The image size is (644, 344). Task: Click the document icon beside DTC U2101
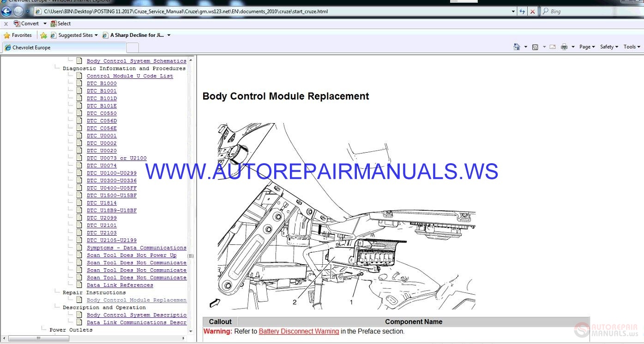click(x=79, y=225)
